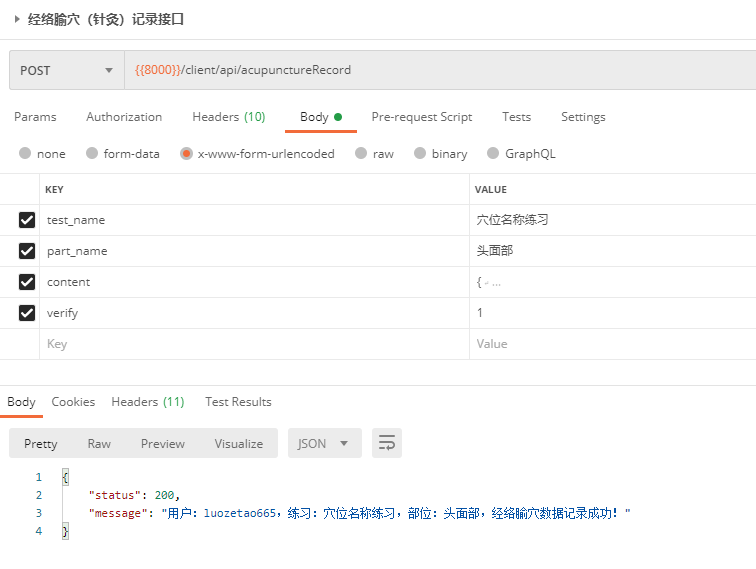The image size is (756, 569).
Task: Click the wrap lines icon in response toolbar
Action: pos(387,443)
